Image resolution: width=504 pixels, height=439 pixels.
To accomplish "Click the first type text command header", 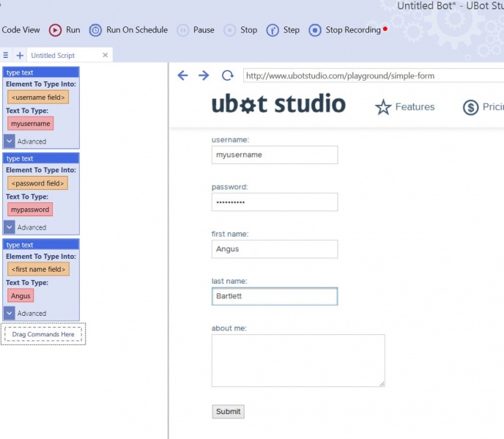I will (x=41, y=73).
